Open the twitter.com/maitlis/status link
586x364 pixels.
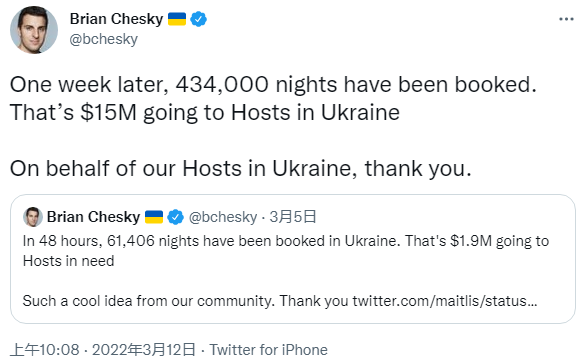click(445, 301)
